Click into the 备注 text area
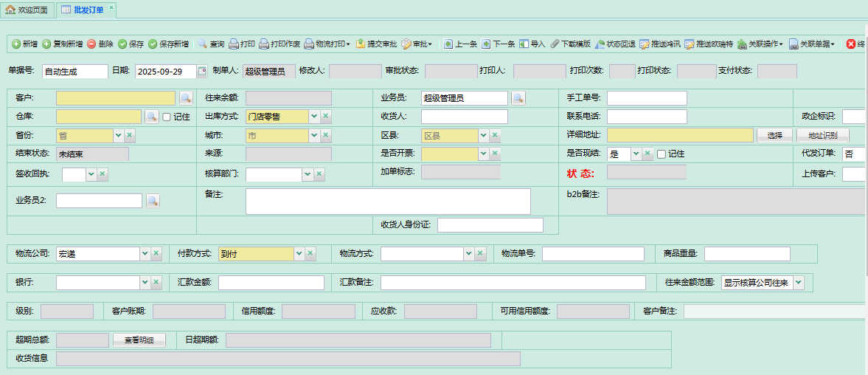 point(388,202)
